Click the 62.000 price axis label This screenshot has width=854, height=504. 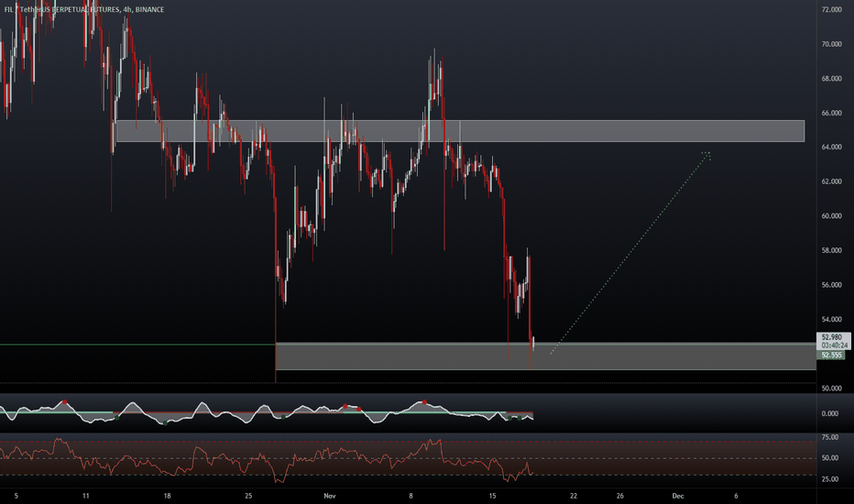(x=832, y=181)
